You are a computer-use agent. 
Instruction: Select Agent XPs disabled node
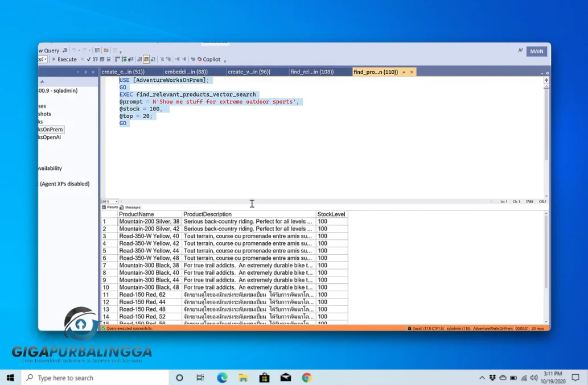coord(64,184)
